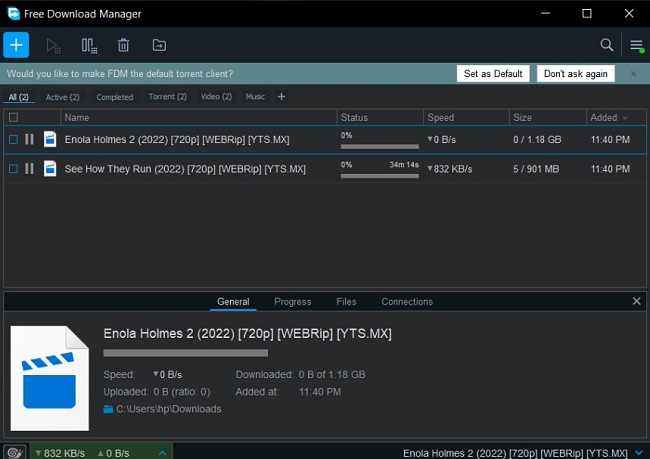Click the trash Delete toolbar icon
The height and width of the screenshot is (459, 650).
point(123,45)
